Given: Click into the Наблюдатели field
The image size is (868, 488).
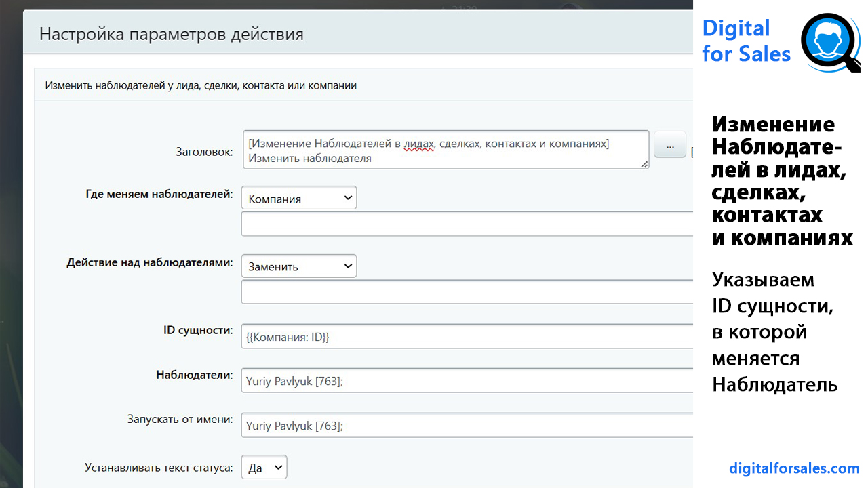Looking at the screenshot, I should [x=467, y=382].
